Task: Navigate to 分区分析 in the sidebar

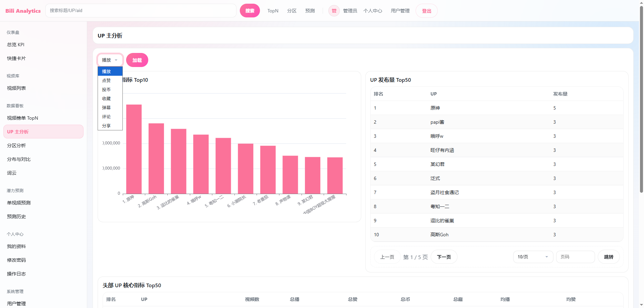Action: coord(16,145)
